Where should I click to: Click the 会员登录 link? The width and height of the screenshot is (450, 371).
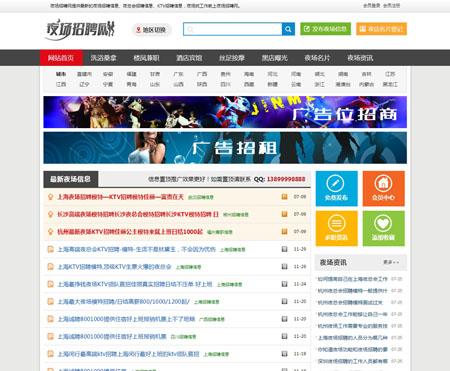tap(371, 5)
